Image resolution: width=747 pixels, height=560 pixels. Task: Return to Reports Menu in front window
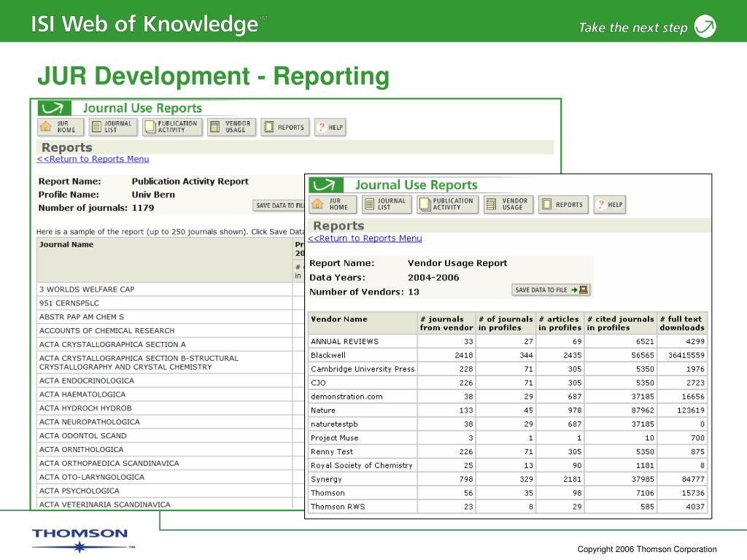click(365, 238)
